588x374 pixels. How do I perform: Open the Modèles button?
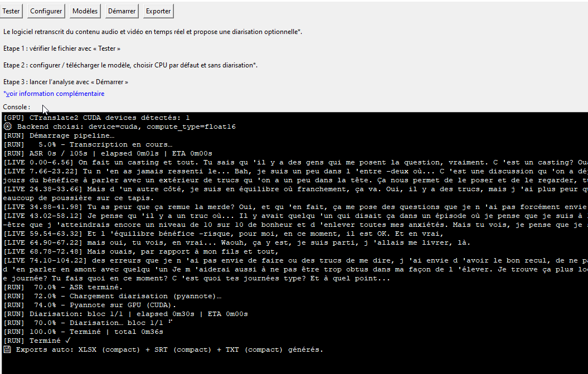[x=85, y=11]
